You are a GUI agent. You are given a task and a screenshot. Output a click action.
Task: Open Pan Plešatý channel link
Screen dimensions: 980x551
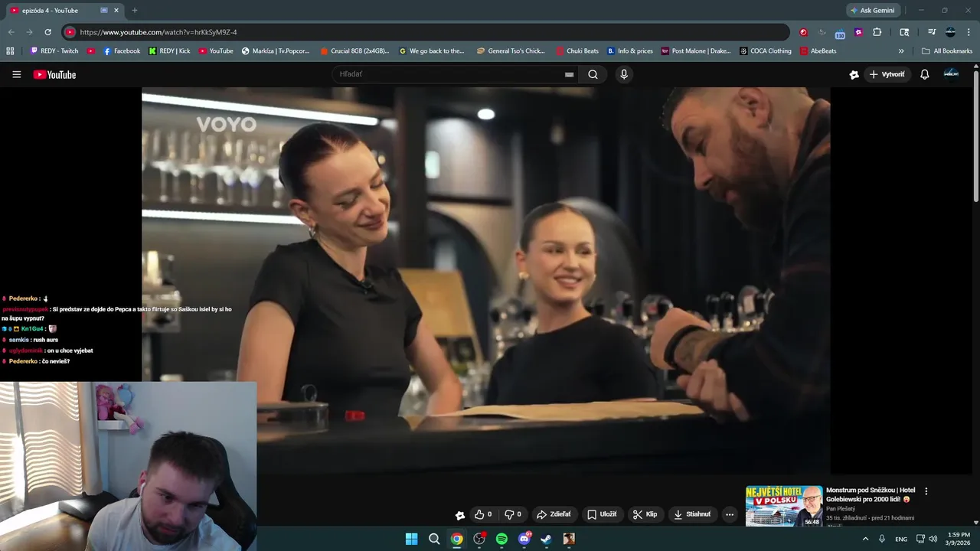point(841,509)
